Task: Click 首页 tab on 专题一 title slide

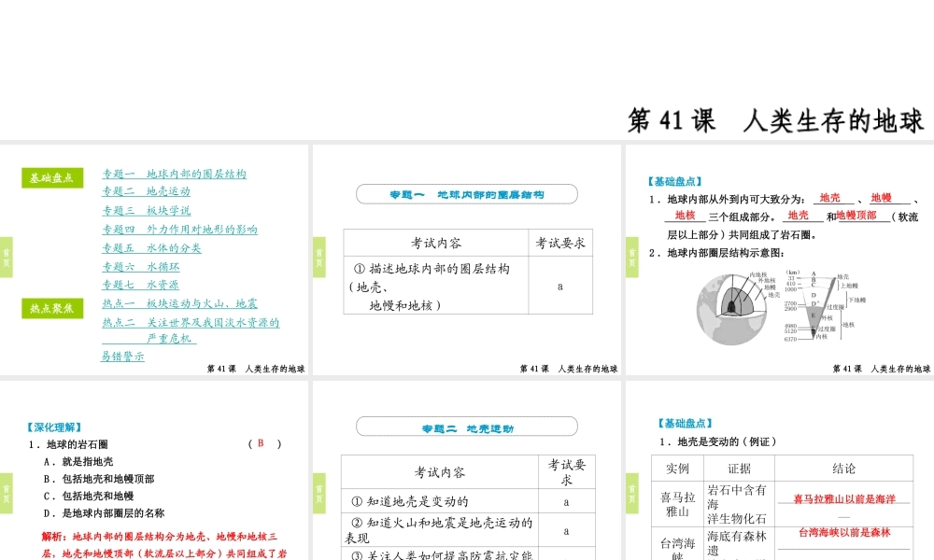Action: click(x=319, y=257)
